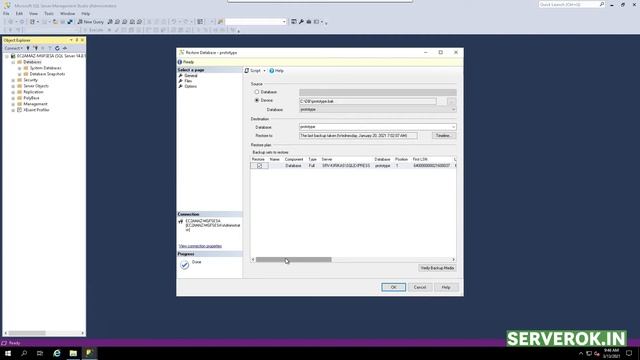Screen dimensions: 640x360
Task: Click the taskbar search icon
Action: pos(24,353)
